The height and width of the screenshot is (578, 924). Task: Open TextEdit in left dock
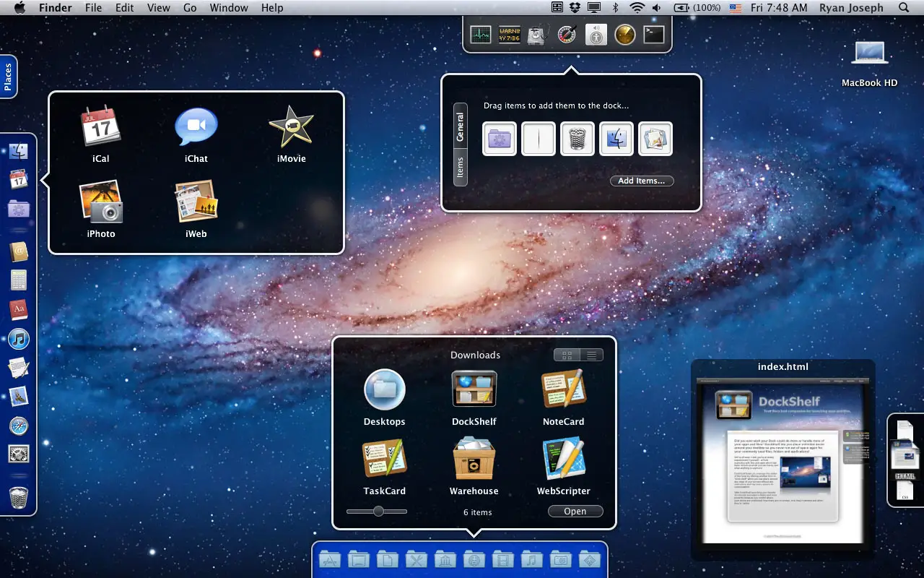click(x=19, y=367)
